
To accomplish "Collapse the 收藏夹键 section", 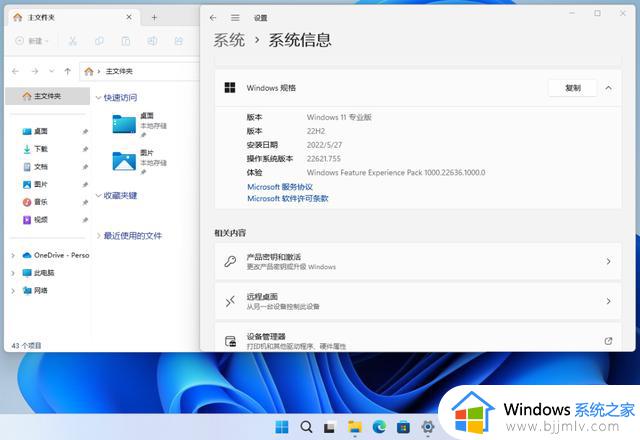I will click(98, 196).
